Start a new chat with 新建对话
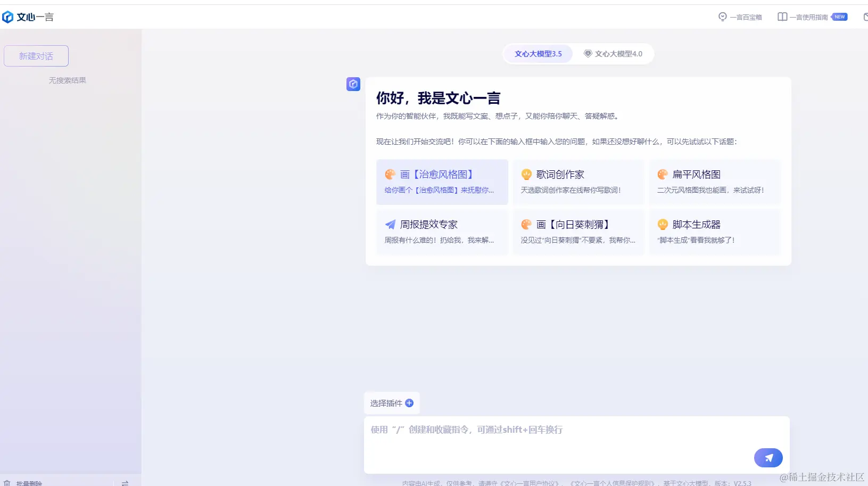The height and width of the screenshot is (486, 868). coord(36,56)
